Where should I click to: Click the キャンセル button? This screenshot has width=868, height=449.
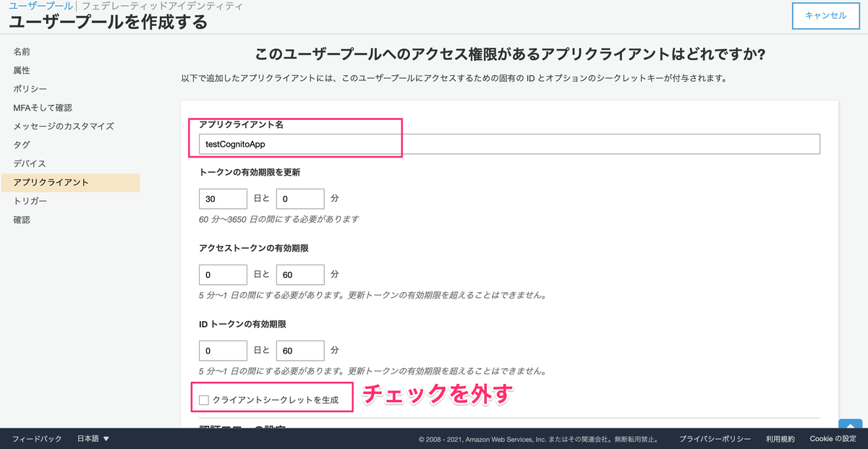pyautogui.click(x=825, y=16)
